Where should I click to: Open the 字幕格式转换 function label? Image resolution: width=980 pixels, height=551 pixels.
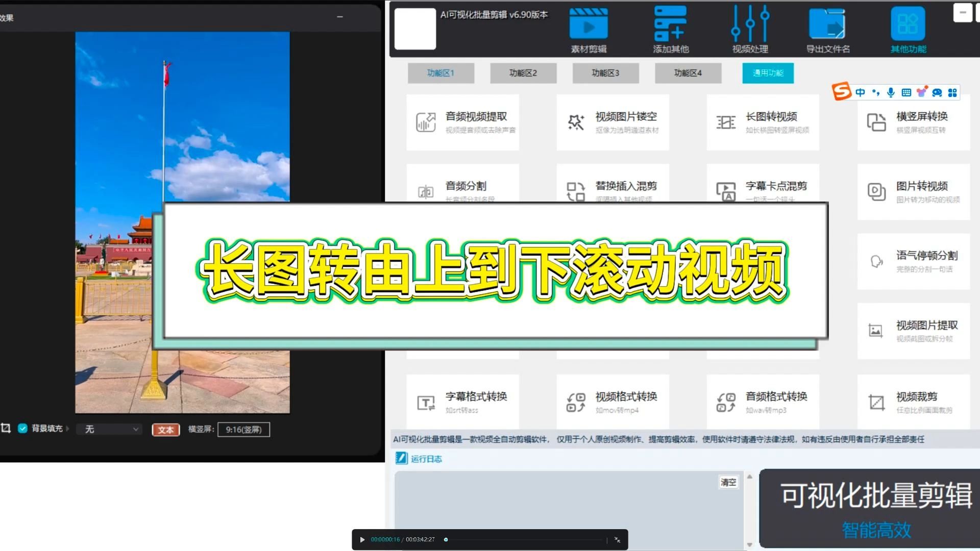476,396
